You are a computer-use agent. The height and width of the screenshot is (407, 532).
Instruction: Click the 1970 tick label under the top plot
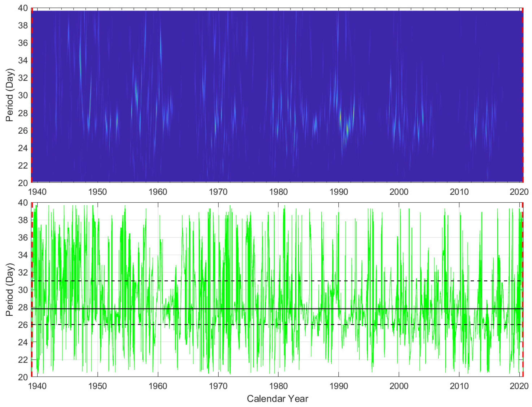[218, 192]
